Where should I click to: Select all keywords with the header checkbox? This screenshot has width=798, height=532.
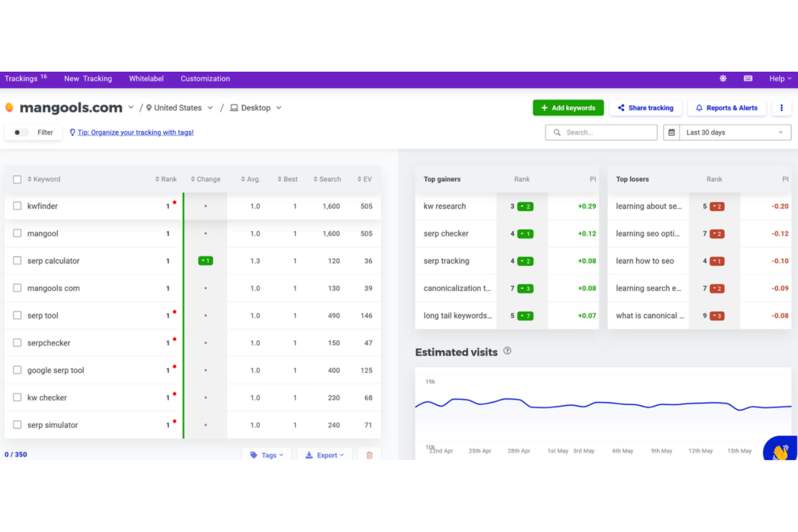pos(17,179)
